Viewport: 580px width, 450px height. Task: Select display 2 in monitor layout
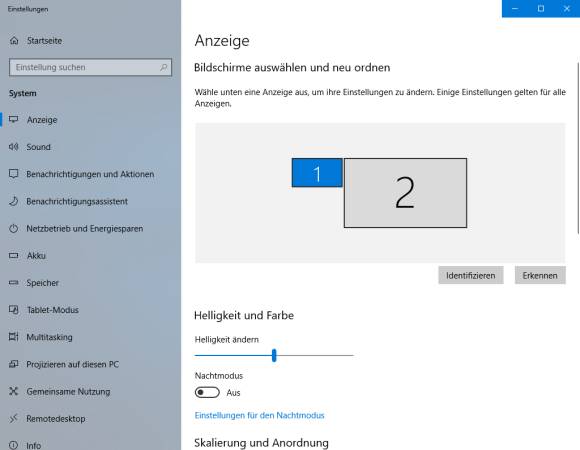(405, 193)
